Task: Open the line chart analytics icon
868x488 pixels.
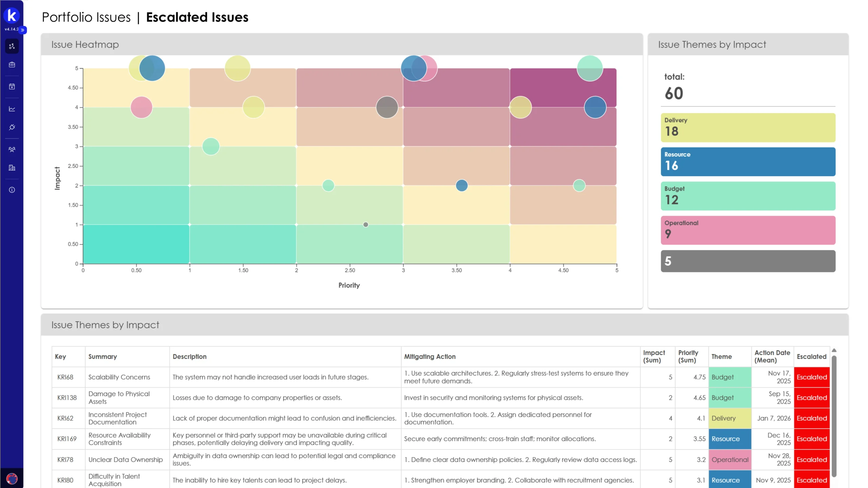Action: (x=12, y=109)
